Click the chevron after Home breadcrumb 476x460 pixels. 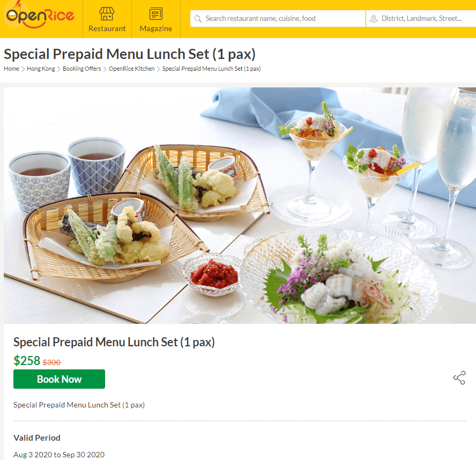click(23, 69)
